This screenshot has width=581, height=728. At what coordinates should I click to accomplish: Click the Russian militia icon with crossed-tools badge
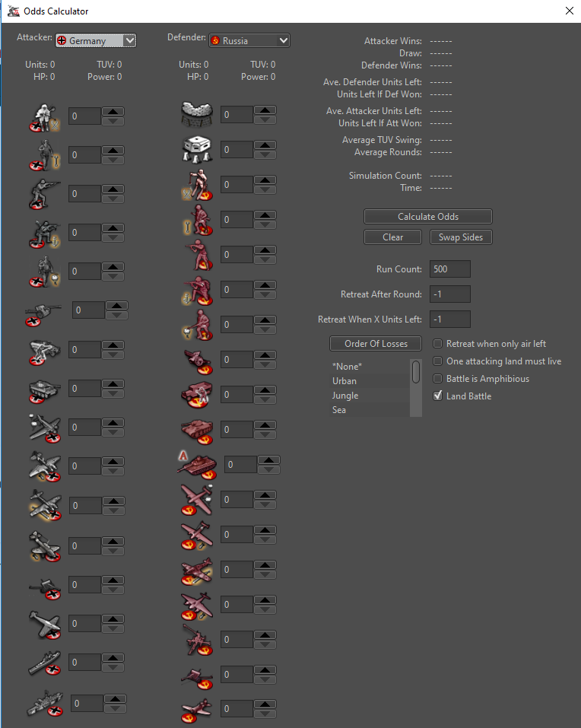[x=197, y=184]
